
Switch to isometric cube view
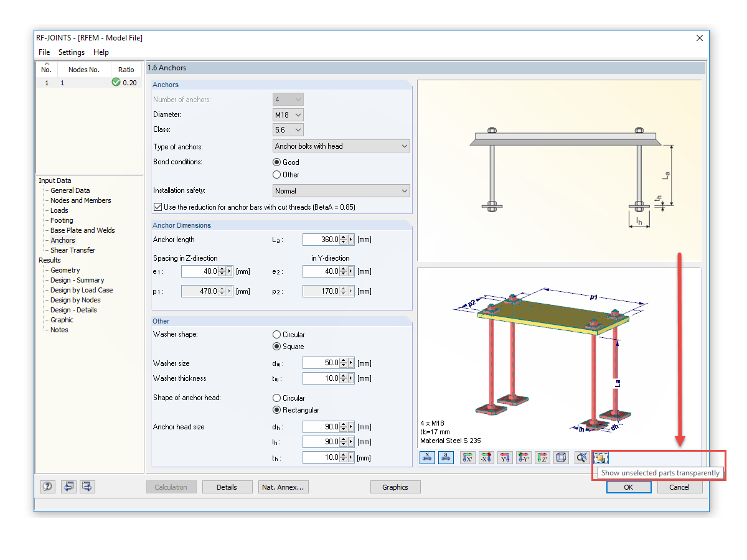[x=561, y=458]
